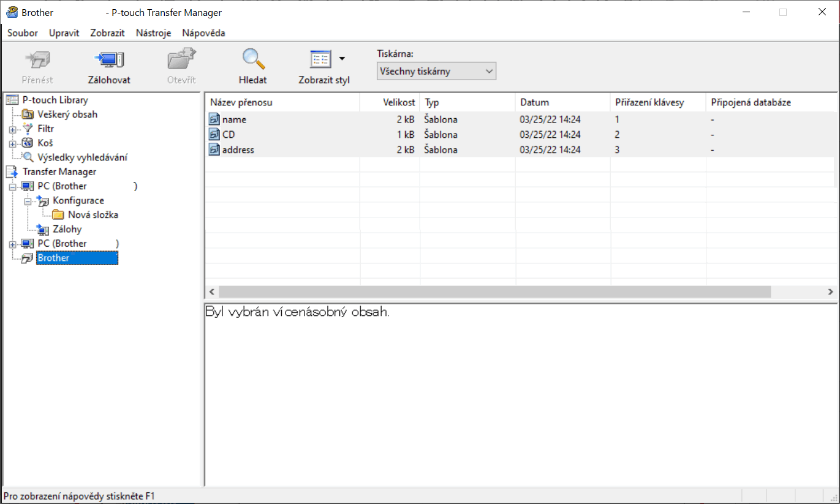Viewport: 840px width, 504px height.
Task: Click the Nová složka yellow folder icon
Action: 58,215
